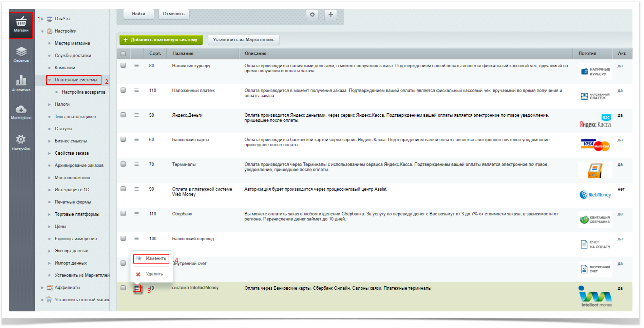Open action menu for Яндекс.Деньги row
This screenshot has height=328, width=644.
tap(136, 115)
